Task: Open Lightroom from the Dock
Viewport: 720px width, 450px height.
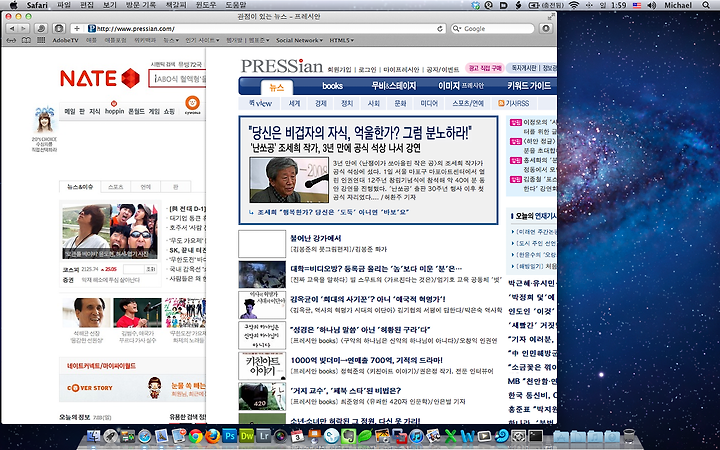Action: [x=264, y=435]
